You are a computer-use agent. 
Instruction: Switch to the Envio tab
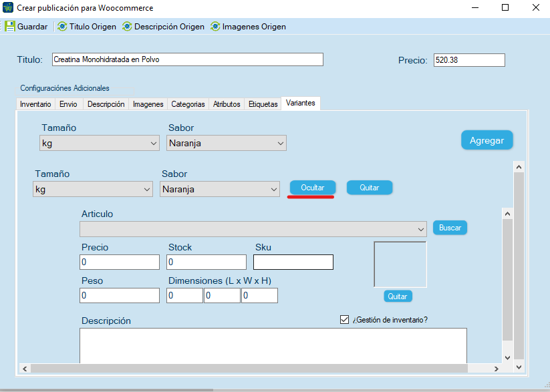[x=68, y=104]
